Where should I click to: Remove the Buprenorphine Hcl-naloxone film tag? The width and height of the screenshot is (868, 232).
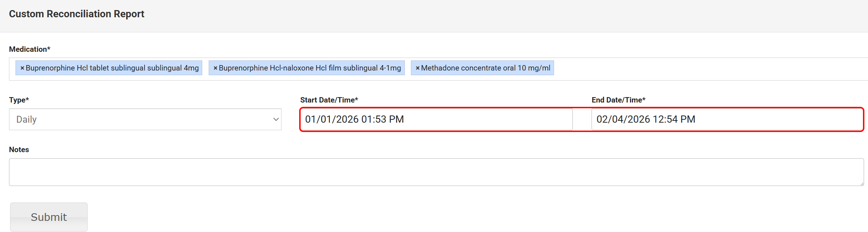215,68
